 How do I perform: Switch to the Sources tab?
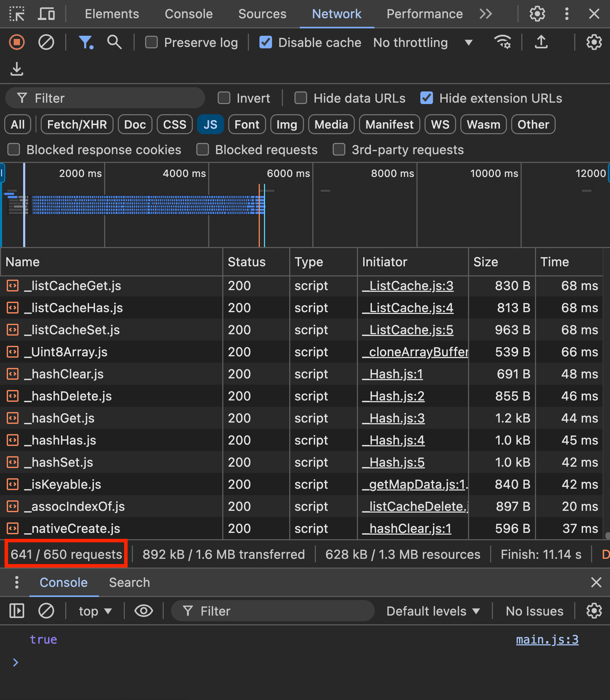[262, 14]
